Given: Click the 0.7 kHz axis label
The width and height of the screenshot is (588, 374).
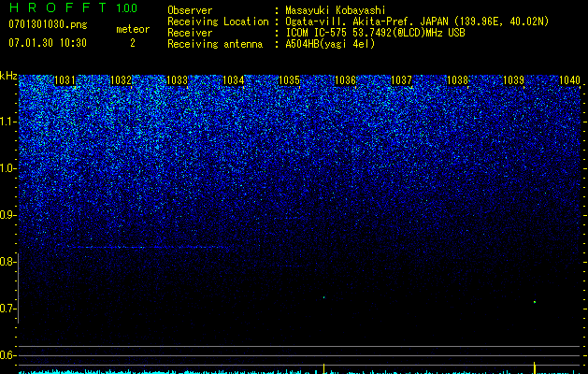Looking at the screenshot, I should click(x=7, y=309).
